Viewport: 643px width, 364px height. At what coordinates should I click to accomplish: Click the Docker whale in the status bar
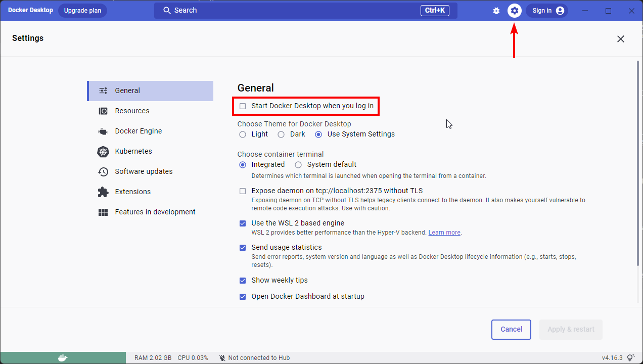tap(62, 357)
